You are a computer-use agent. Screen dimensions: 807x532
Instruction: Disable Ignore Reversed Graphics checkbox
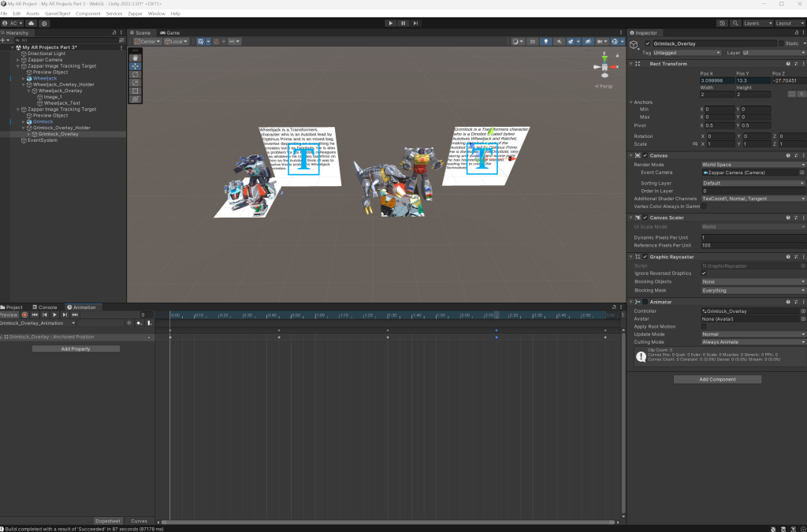click(704, 273)
